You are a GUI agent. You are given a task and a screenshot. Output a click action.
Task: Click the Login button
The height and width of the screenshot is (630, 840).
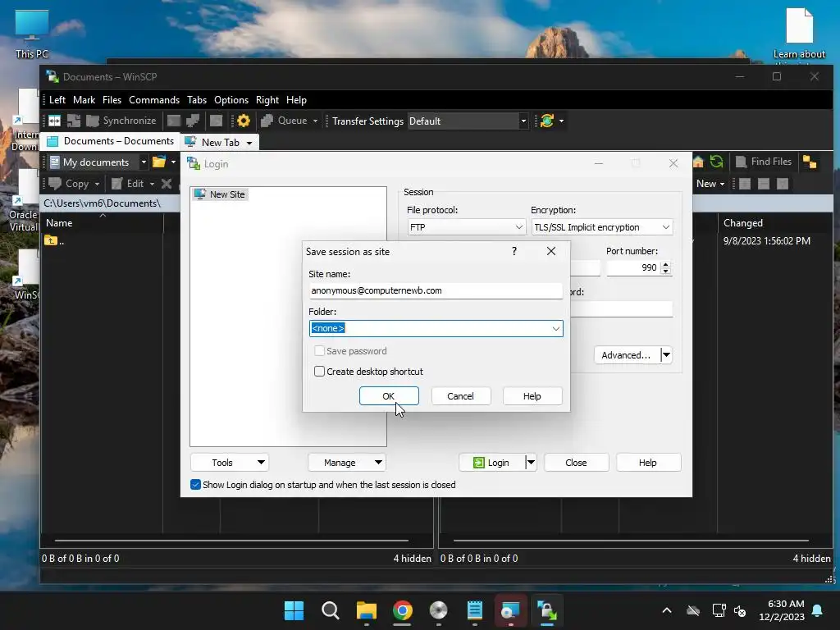coord(492,463)
